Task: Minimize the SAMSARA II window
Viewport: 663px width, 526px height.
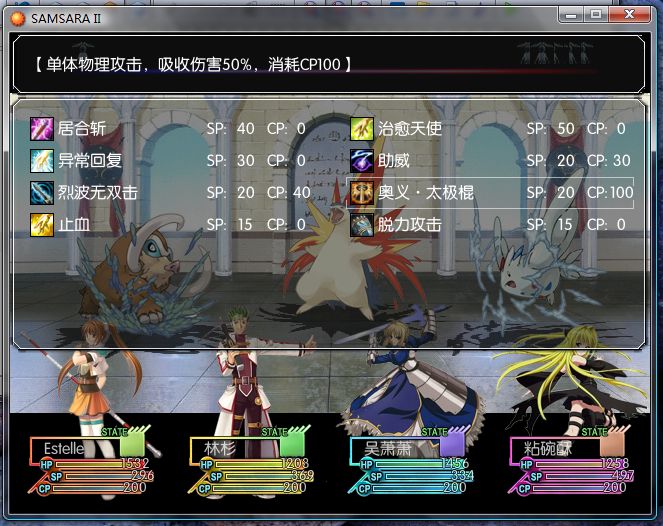Action: tap(571, 15)
